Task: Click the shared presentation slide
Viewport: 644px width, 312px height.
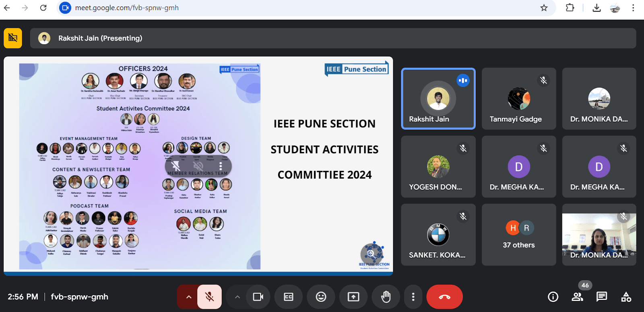Action: coord(198,166)
